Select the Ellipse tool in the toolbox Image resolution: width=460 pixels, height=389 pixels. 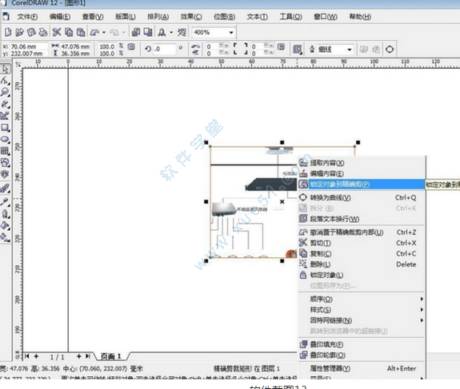(5, 139)
